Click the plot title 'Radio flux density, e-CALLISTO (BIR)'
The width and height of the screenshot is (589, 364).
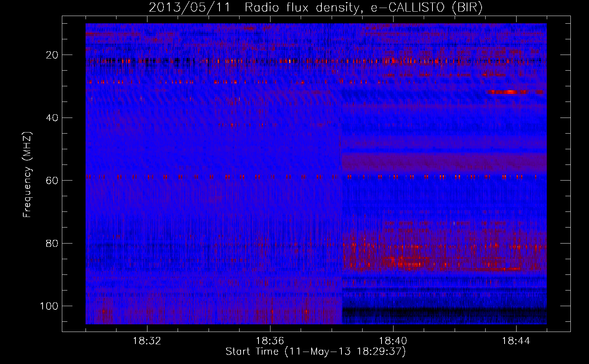[x=364, y=8]
